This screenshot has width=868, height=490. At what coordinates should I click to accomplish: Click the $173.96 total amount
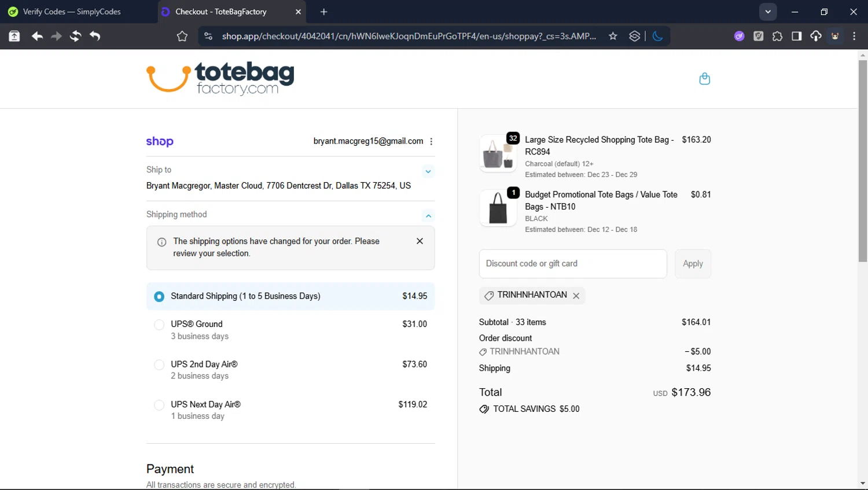pos(691,392)
